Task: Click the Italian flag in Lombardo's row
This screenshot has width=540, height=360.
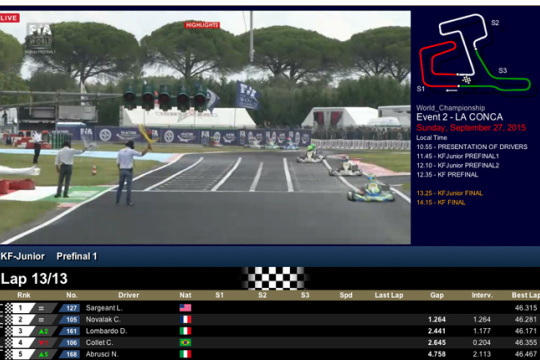Action: 185,331
